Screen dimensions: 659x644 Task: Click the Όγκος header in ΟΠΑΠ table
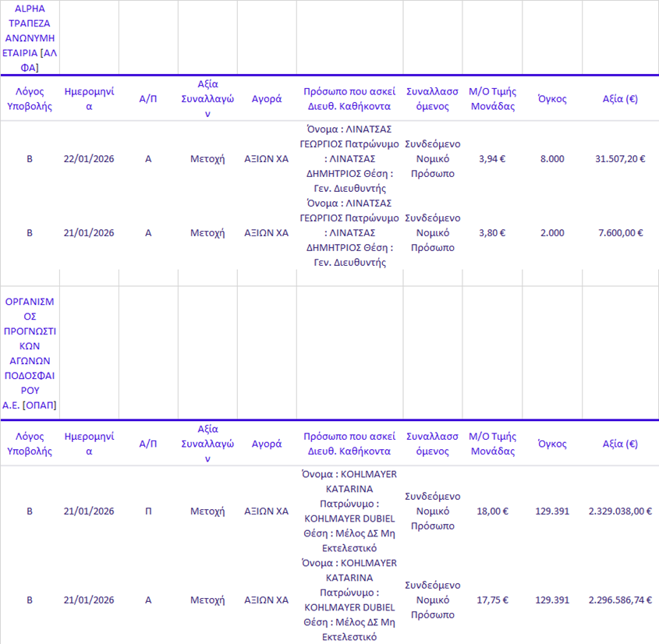coord(552,444)
